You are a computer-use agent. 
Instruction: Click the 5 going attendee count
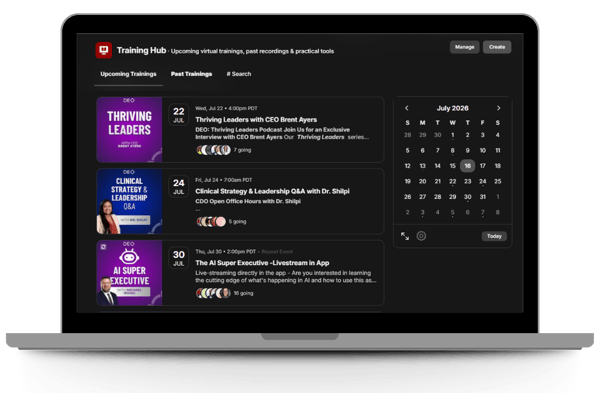pos(237,222)
